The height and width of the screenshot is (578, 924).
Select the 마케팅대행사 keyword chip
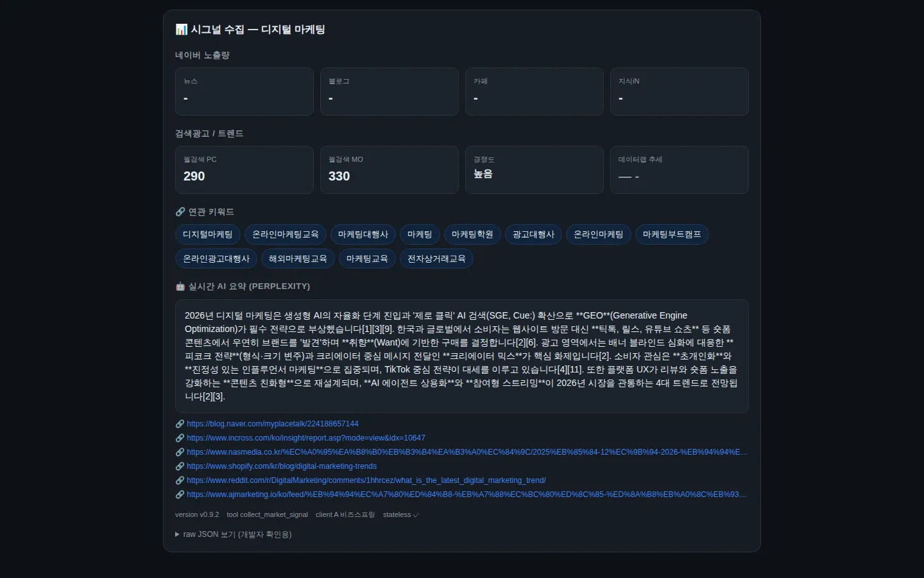click(363, 234)
